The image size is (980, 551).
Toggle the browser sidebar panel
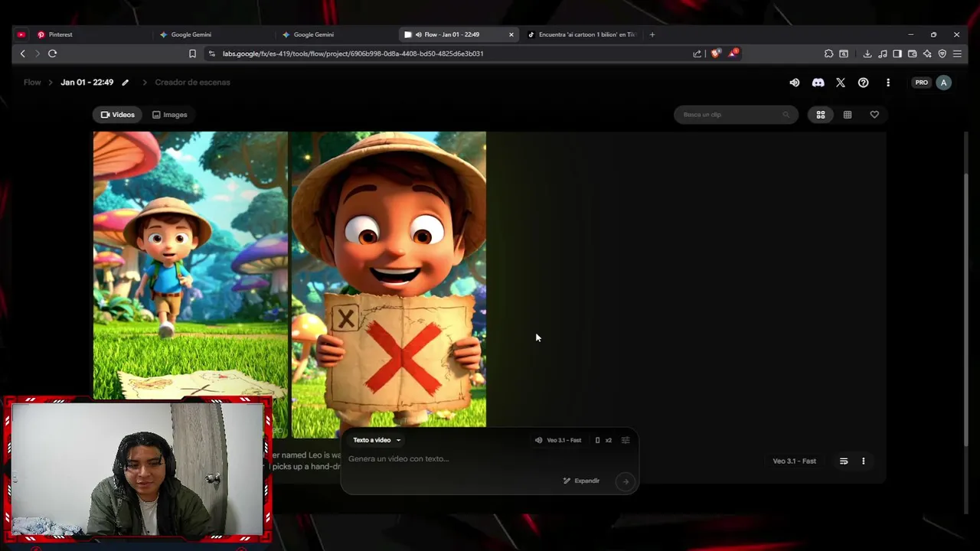point(897,54)
